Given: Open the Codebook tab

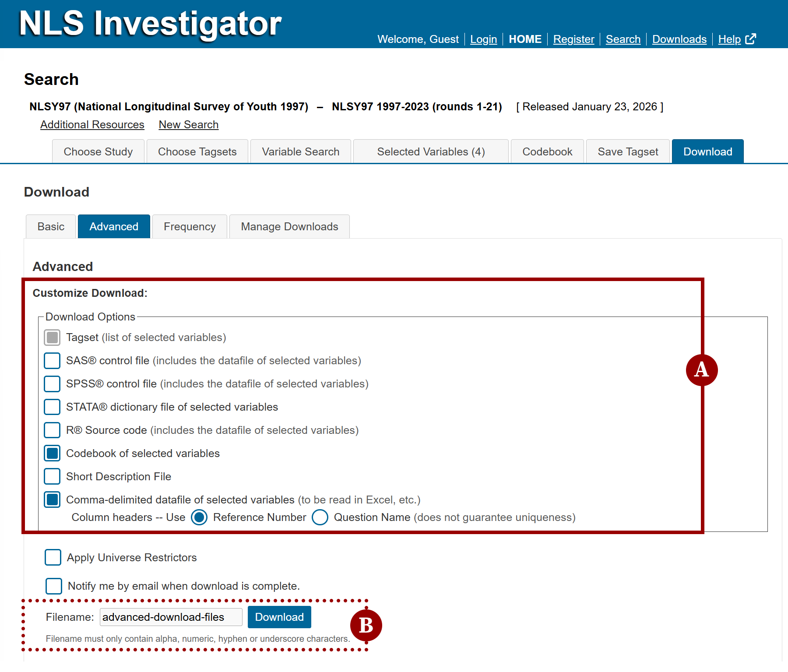Looking at the screenshot, I should pyautogui.click(x=547, y=151).
